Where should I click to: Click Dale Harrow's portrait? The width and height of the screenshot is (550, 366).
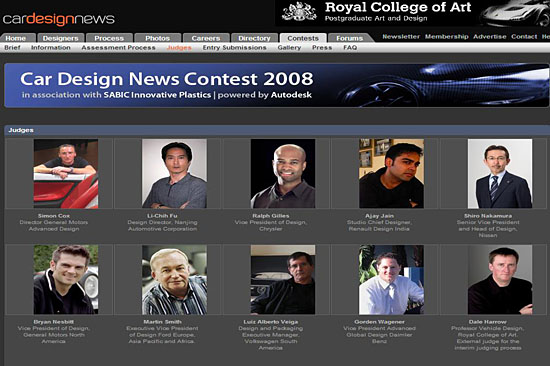point(500,280)
